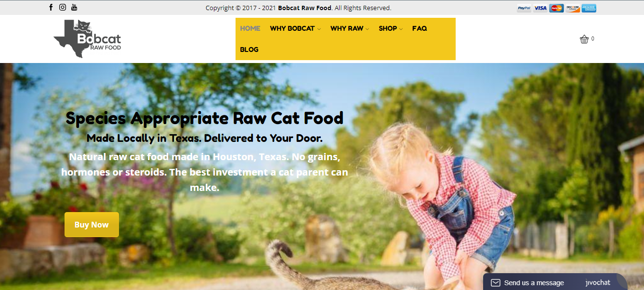
Task: Open the shopping cart basket icon
Action: click(584, 39)
